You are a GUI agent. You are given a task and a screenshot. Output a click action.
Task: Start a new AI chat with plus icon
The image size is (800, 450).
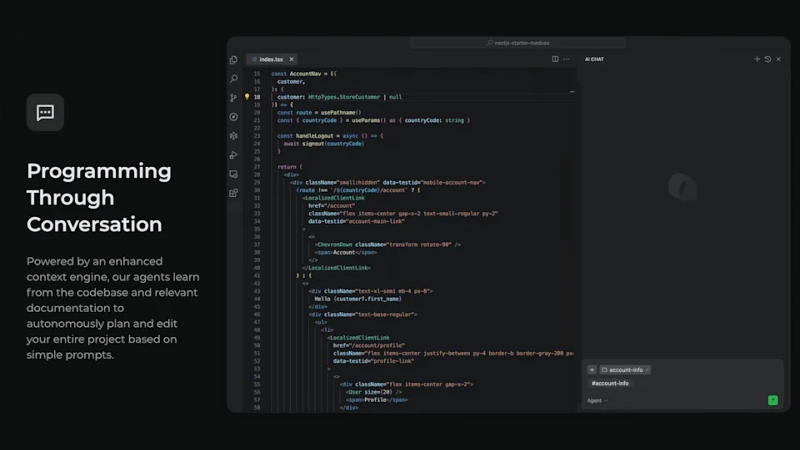(x=757, y=59)
